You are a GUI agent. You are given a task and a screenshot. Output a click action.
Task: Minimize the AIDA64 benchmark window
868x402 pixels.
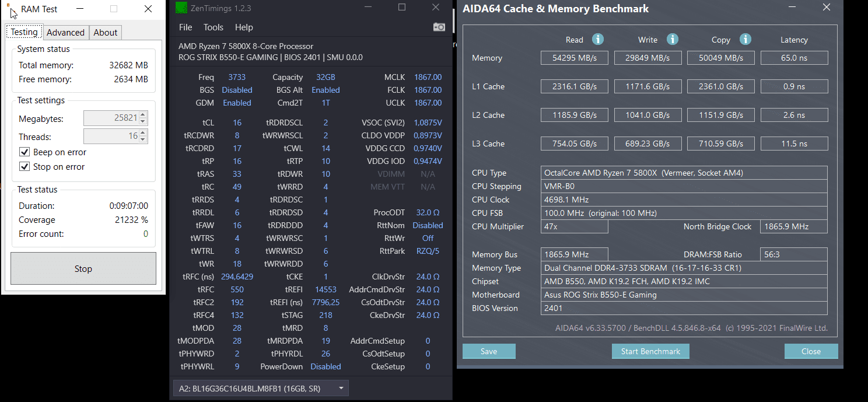791,8
